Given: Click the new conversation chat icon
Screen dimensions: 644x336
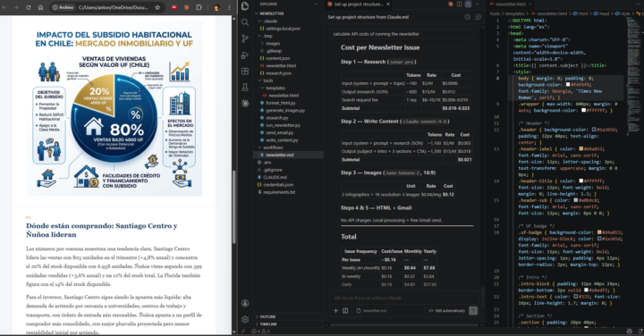Looking at the screenshot, I should [x=478, y=17].
